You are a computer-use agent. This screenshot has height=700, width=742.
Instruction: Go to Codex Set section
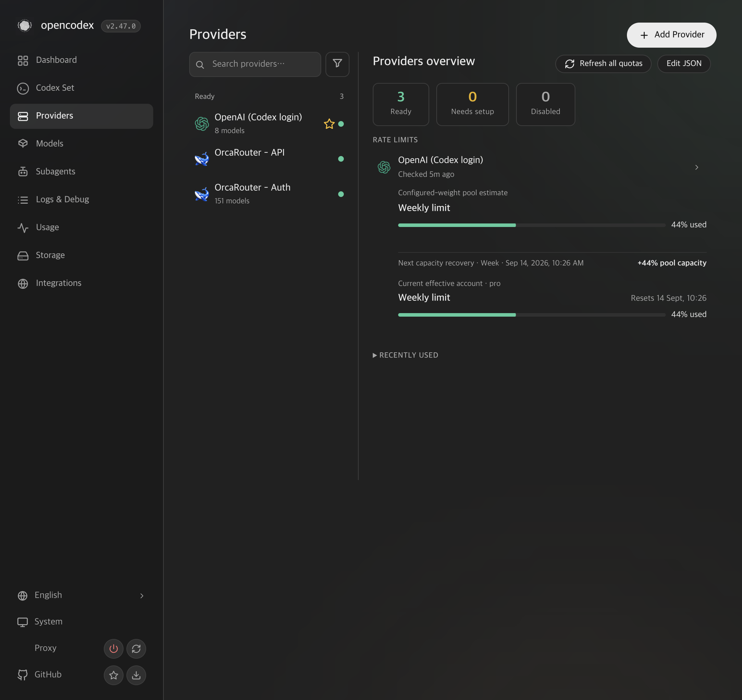point(82,88)
